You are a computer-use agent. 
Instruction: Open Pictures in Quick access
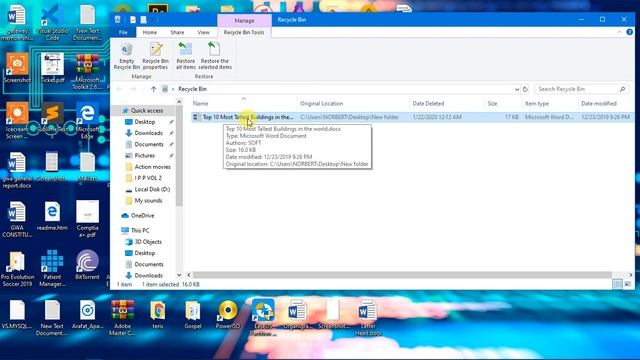point(144,156)
